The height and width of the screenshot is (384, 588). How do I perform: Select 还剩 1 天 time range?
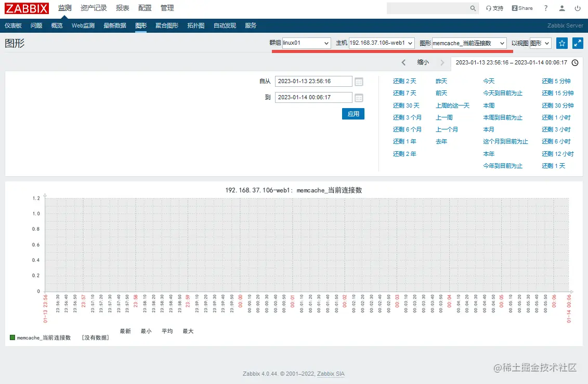(554, 166)
